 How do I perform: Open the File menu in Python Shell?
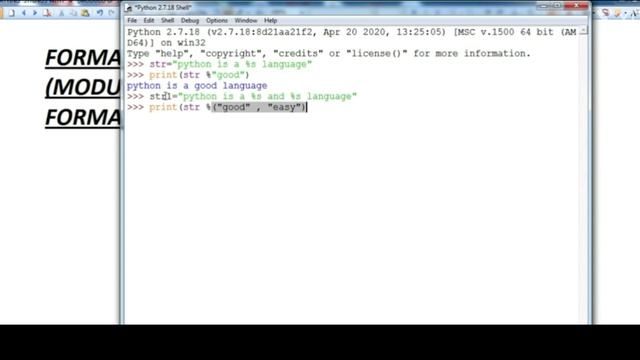[x=132, y=20]
